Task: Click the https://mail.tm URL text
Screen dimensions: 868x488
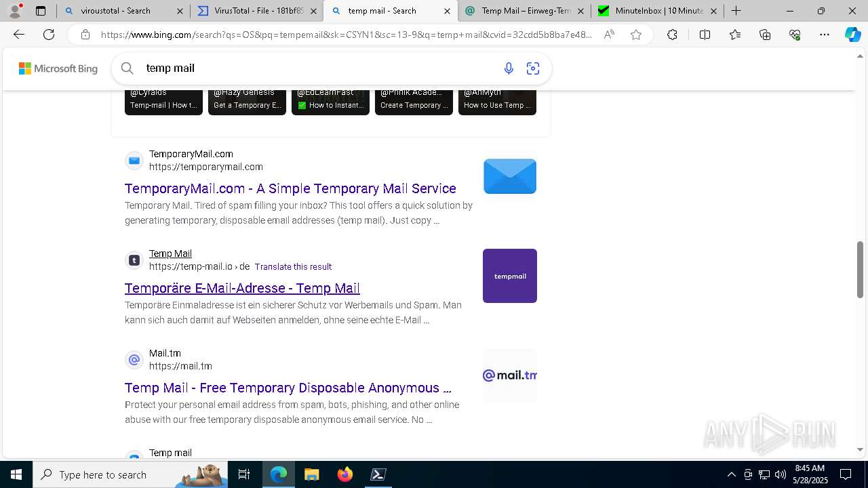Action: [x=180, y=366]
